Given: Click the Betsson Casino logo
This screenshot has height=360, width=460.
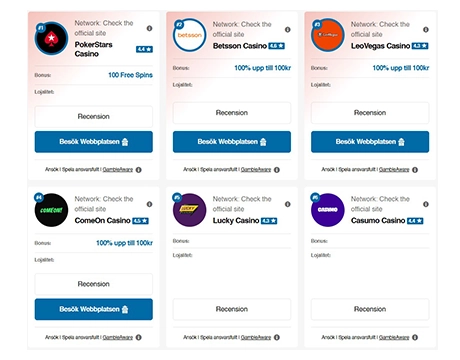Looking at the screenshot, I should point(189,35).
